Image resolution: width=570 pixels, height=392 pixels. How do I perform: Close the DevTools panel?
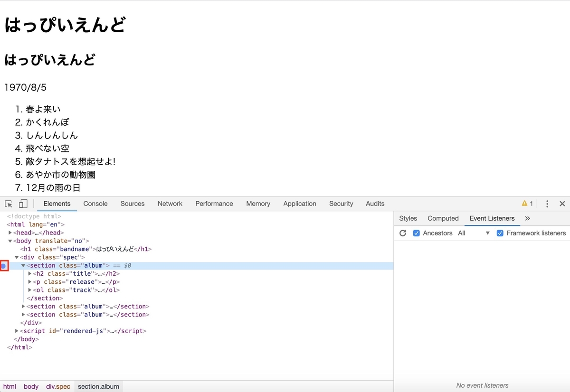562,204
